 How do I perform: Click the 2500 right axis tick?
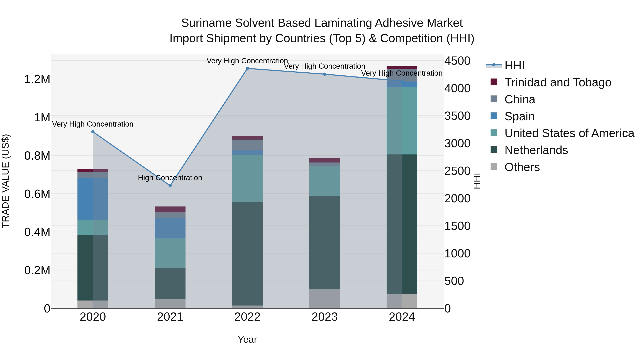point(457,171)
